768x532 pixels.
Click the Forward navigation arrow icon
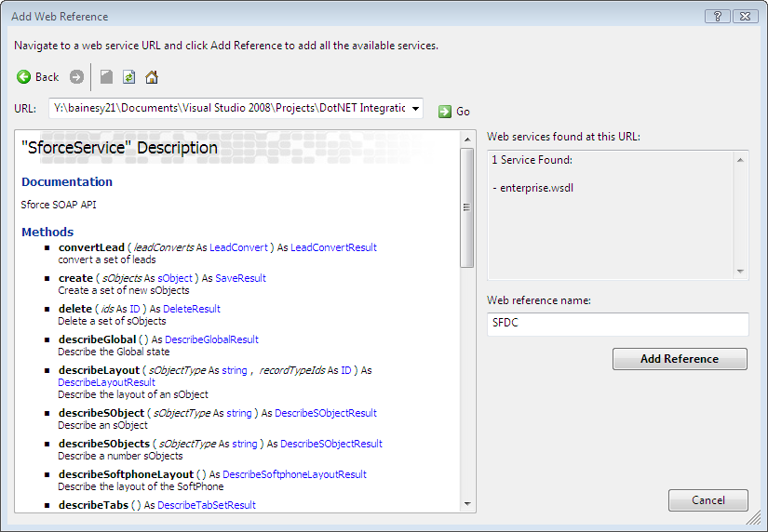(x=76, y=77)
